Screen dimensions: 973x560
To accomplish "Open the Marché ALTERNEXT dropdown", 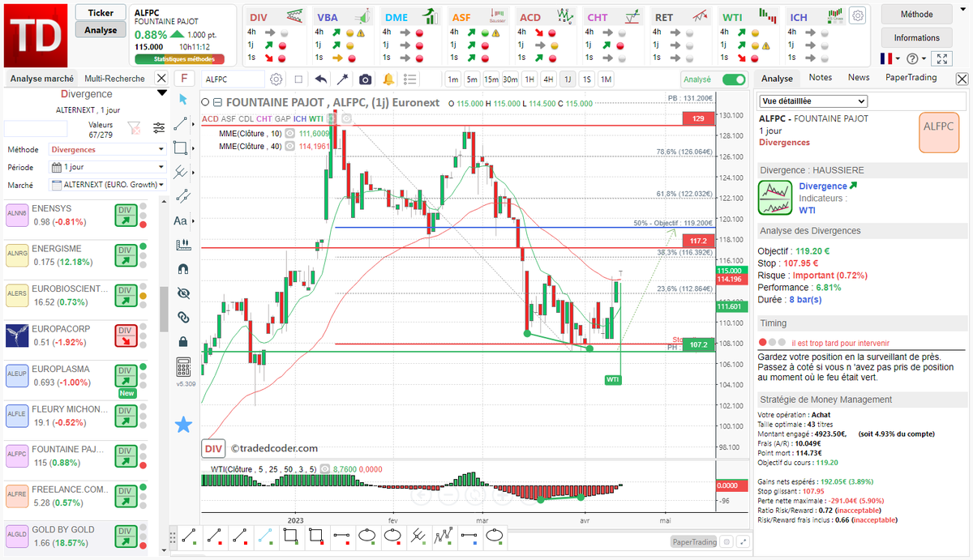I will [107, 185].
